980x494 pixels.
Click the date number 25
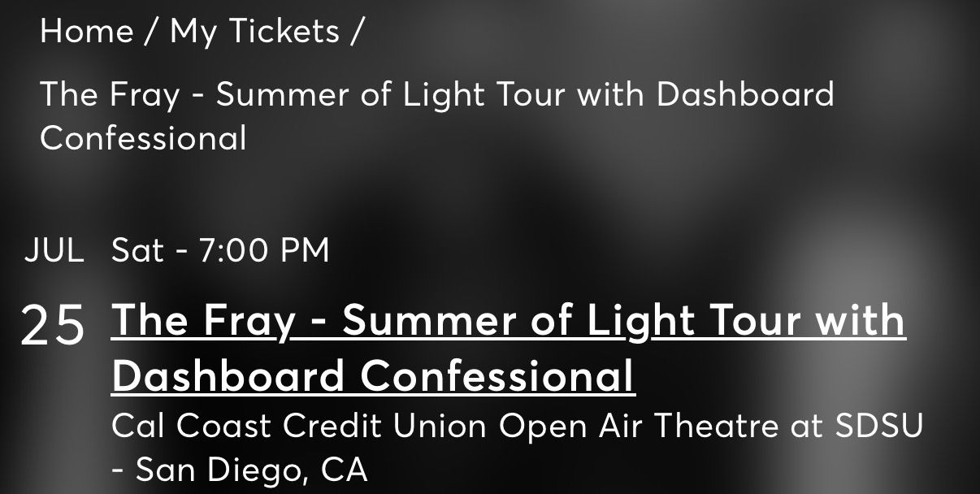53,326
